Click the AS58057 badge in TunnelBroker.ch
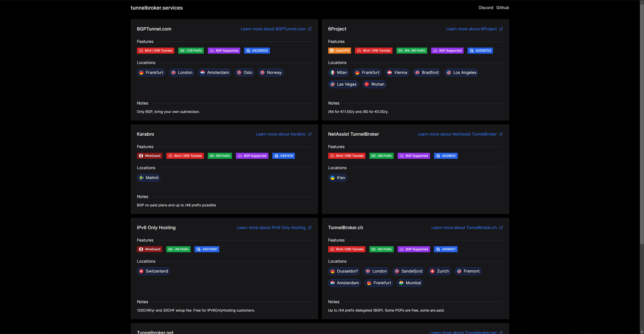The width and height of the screenshot is (644, 334). tap(446, 249)
